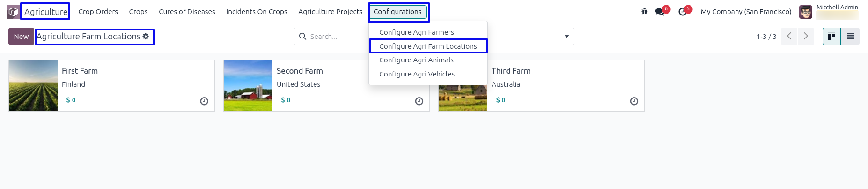This screenshot has width=868, height=189.
Task: Open the First Farm thumbnail image
Action: click(x=33, y=86)
